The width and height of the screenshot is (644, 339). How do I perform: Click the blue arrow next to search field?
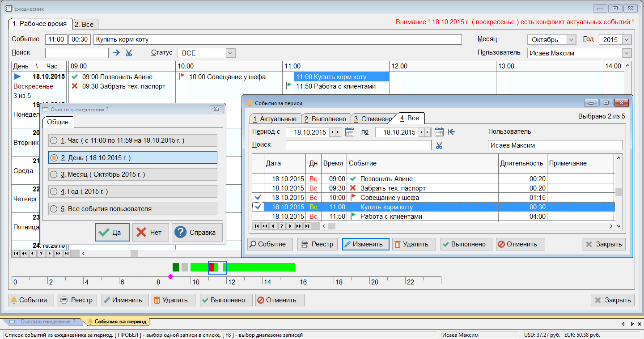point(116,53)
